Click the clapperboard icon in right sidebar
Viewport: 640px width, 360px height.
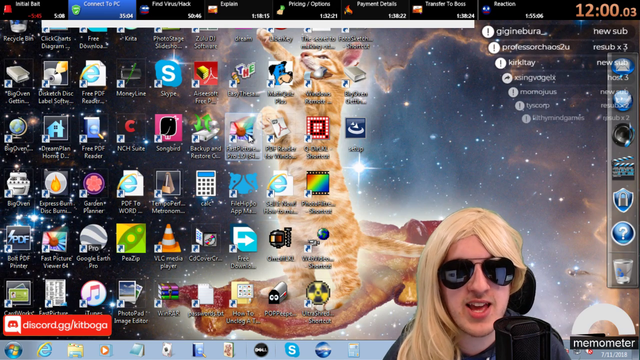coord(623,167)
